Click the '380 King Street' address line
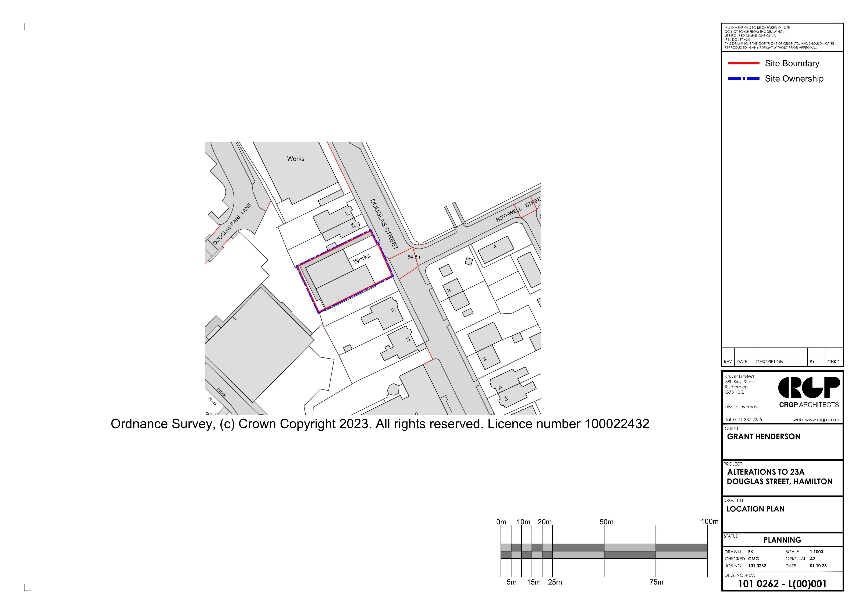This screenshot has height=614, width=868. pos(740,382)
